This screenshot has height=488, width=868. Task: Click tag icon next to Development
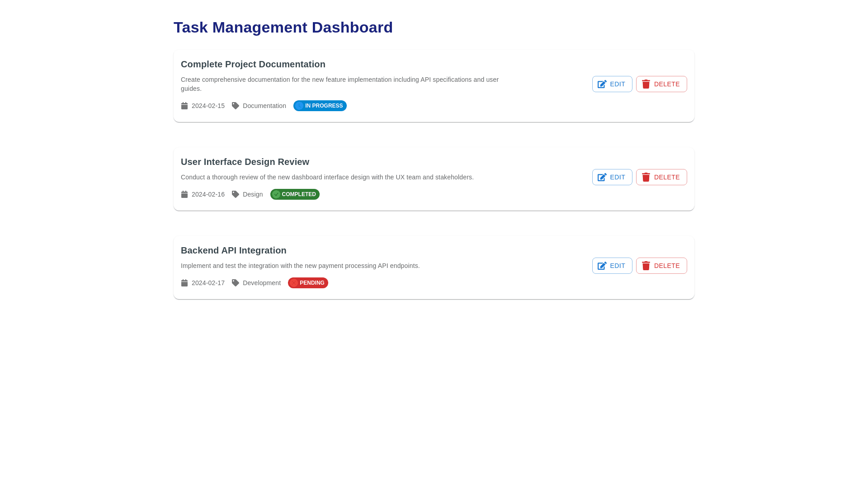pos(236,283)
